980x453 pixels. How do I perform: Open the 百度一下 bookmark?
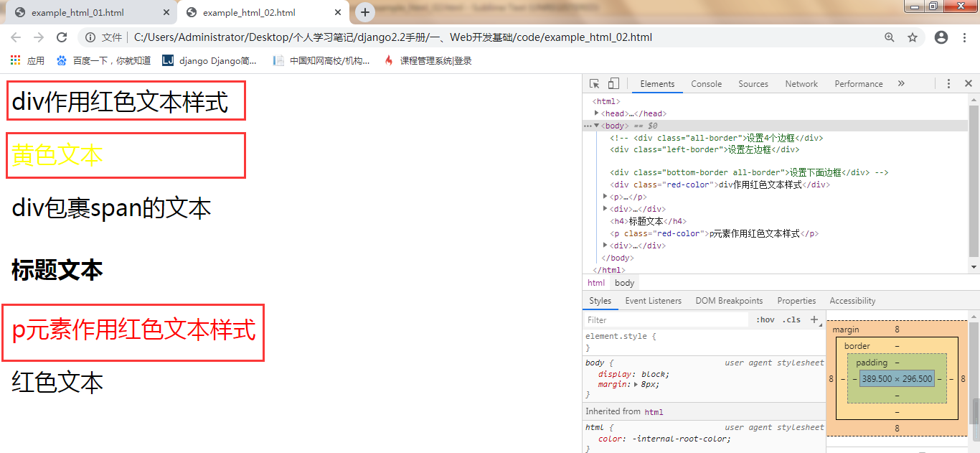(103, 61)
